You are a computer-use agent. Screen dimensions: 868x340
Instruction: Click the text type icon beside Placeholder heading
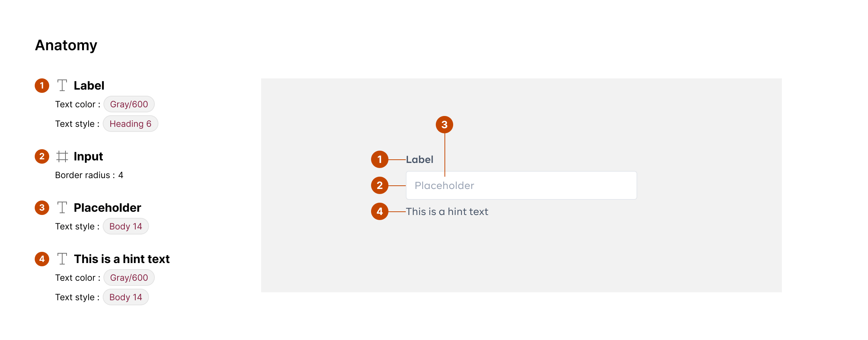(62, 207)
